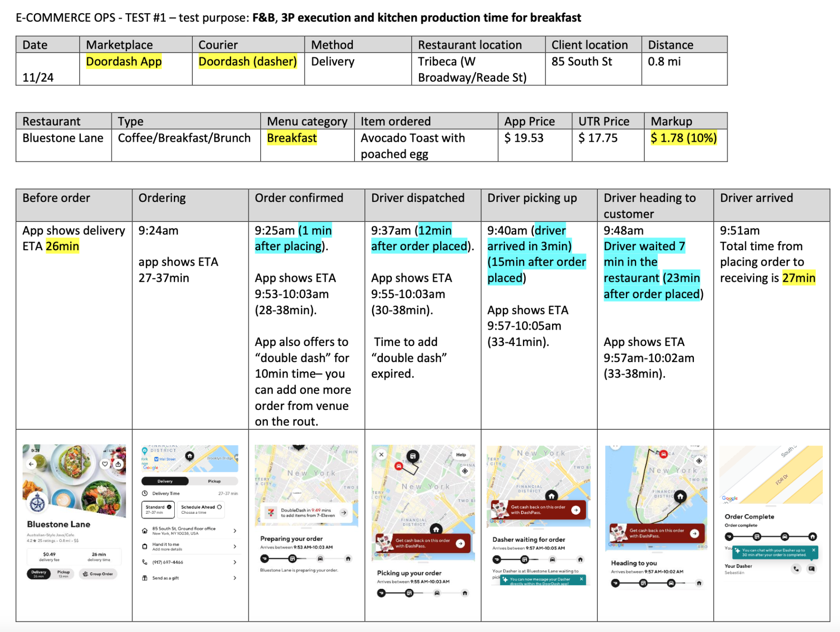Viewport: 840px width, 632px height.
Task: Dismiss the message-your-Dasher notification with X
Action: [582, 579]
